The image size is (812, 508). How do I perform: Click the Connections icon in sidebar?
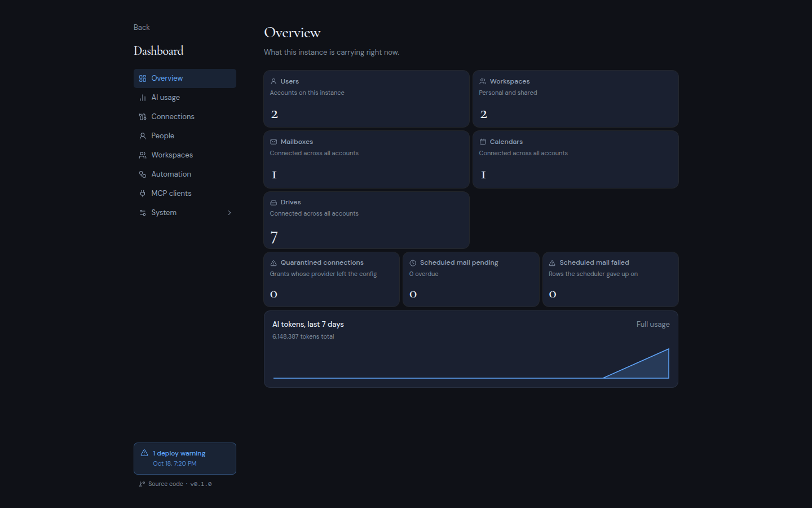click(143, 117)
